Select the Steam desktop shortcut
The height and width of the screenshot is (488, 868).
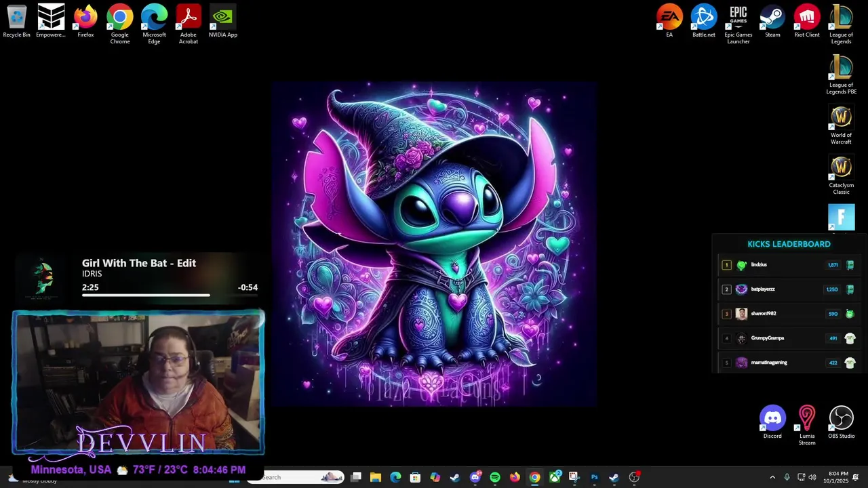coord(772,22)
